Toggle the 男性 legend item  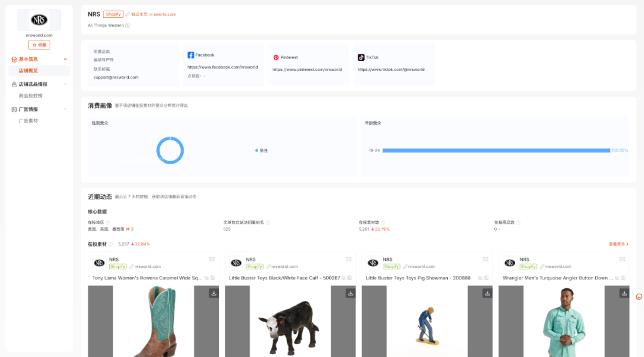[x=262, y=150]
